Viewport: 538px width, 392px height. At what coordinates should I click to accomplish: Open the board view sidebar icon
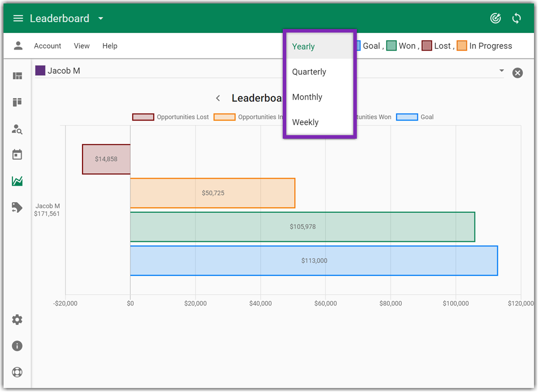coord(17,102)
